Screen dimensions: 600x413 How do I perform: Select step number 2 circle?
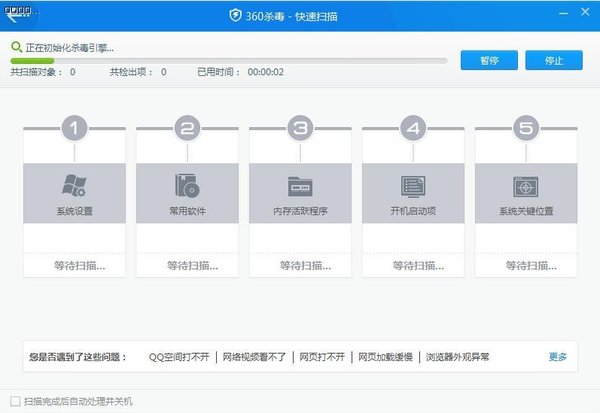(x=187, y=128)
